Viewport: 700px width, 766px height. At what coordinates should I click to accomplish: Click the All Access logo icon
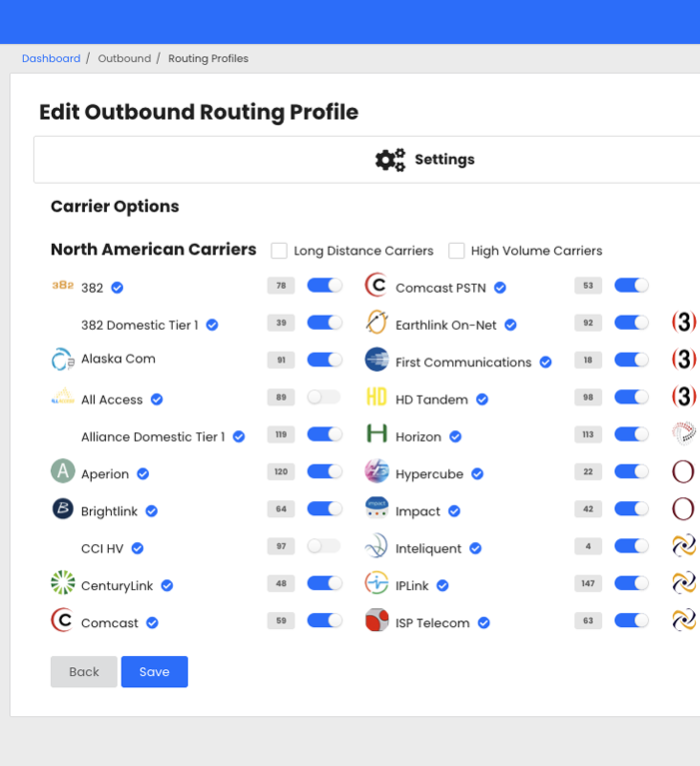pos(63,396)
